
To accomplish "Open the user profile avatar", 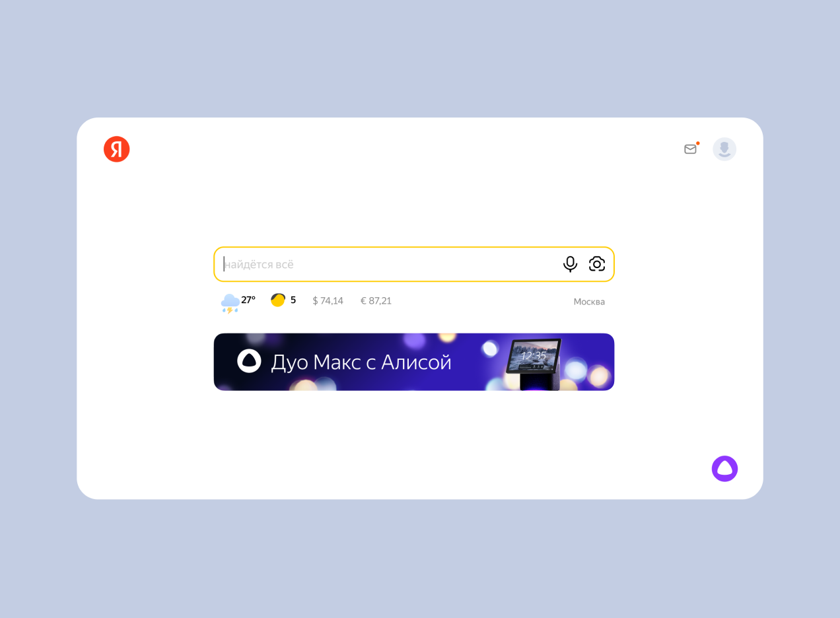I will (724, 149).
